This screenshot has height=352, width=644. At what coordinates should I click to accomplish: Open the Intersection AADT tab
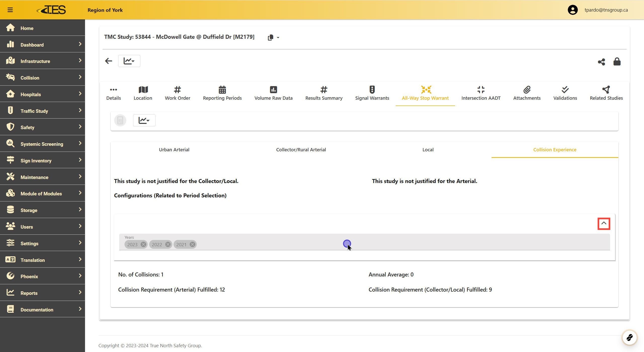(481, 93)
